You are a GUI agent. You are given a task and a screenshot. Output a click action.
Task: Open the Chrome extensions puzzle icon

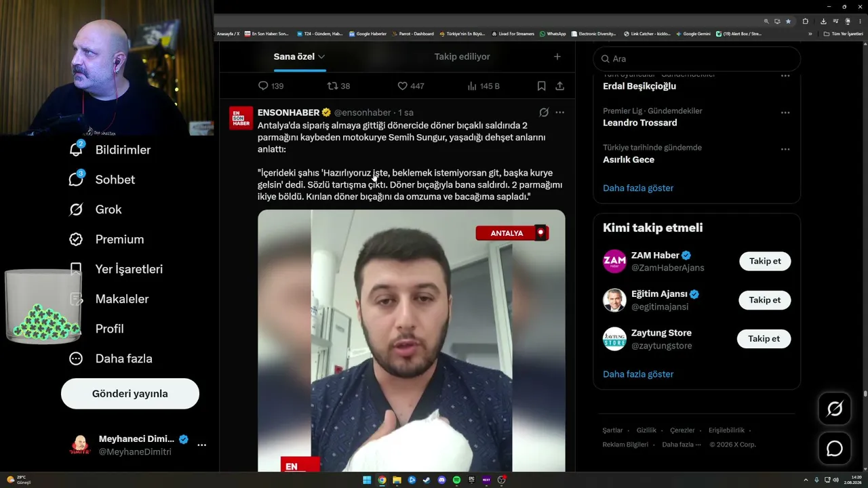coord(805,21)
